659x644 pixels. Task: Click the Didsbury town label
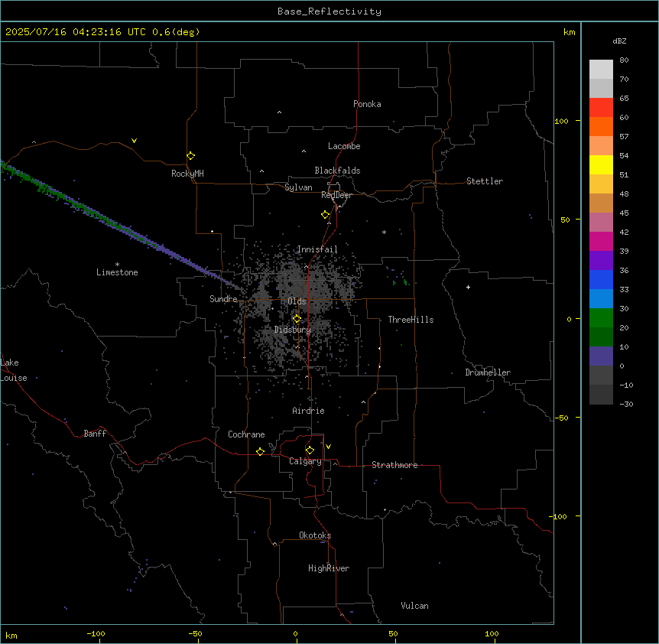click(293, 330)
